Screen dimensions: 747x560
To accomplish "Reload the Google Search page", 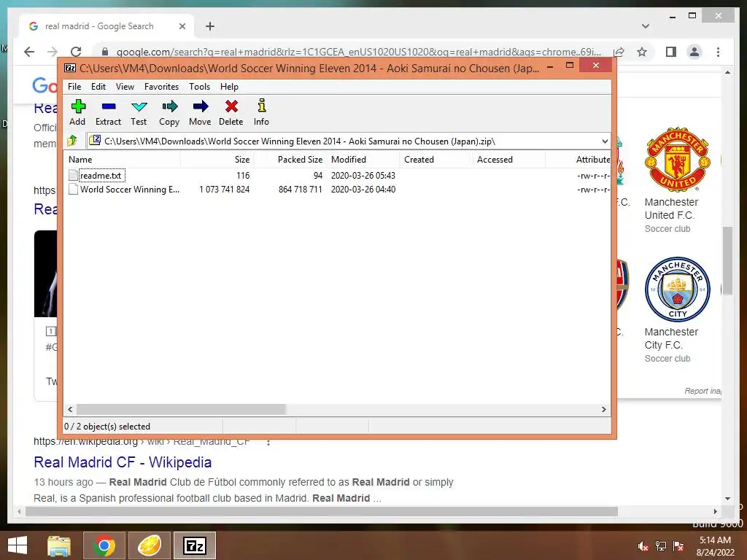I will (76, 52).
